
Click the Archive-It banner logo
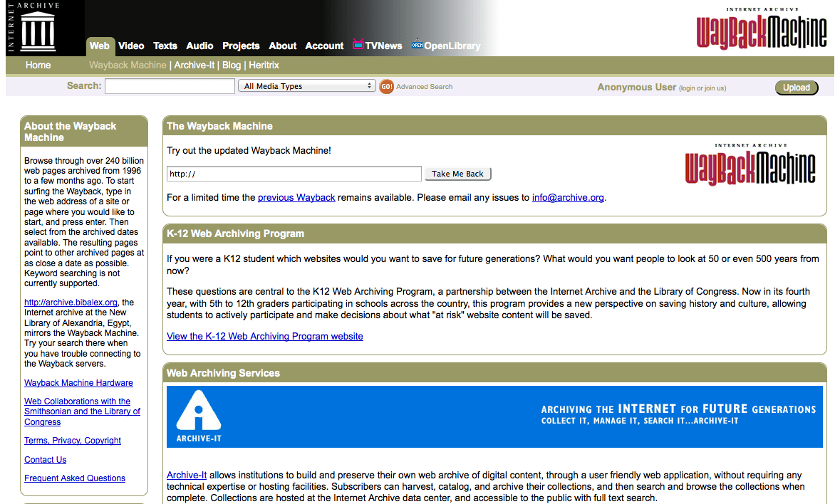point(199,416)
